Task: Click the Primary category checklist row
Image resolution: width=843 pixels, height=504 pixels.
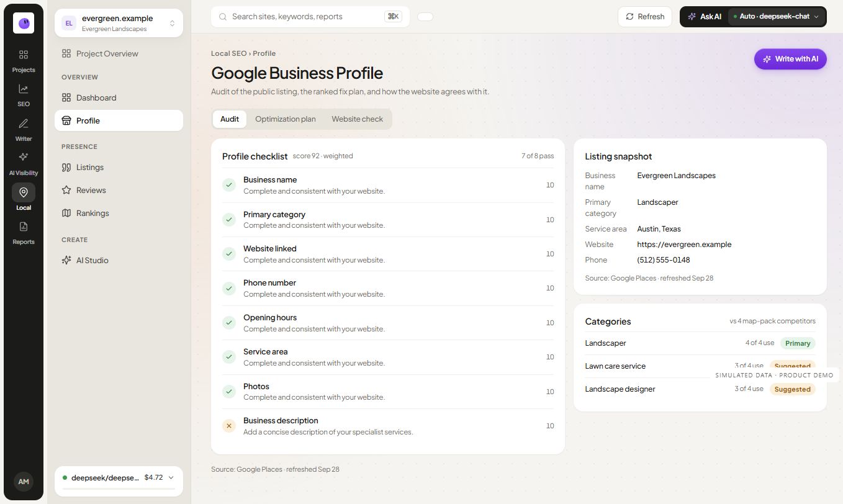Action: (x=388, y=220)
